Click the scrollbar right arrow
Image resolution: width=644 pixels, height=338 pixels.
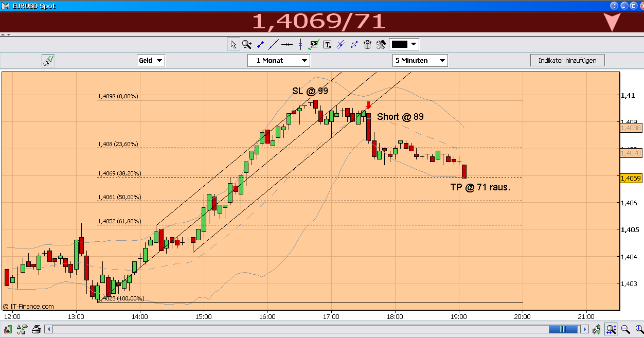[x=585, y=329]
